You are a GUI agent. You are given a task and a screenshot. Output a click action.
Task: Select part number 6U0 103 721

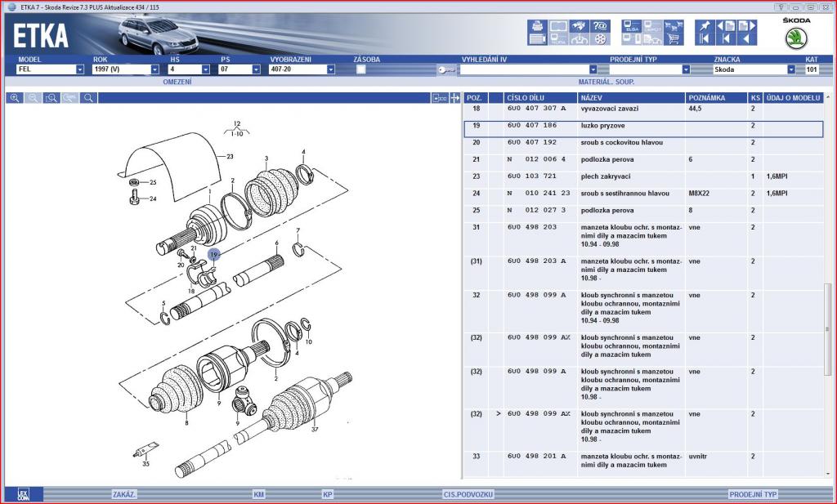(531, 176)
